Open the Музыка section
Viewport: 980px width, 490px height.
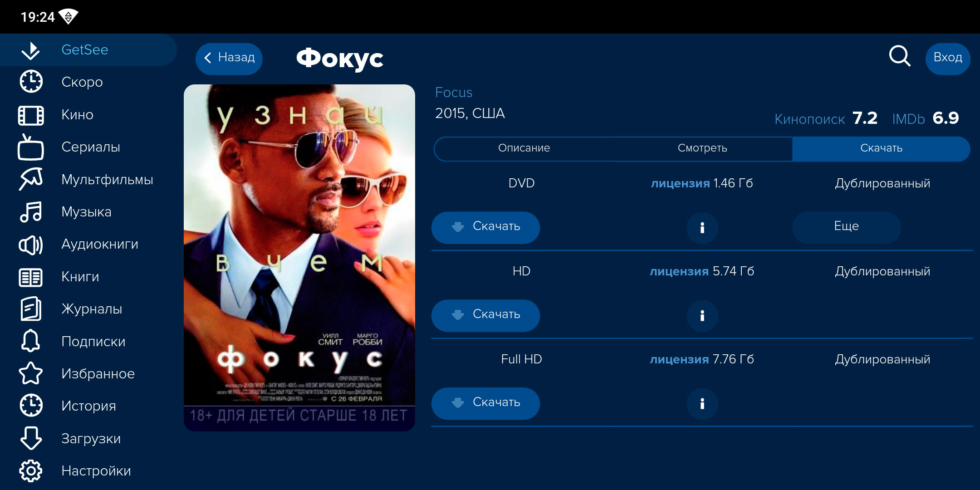click(88, 212)
